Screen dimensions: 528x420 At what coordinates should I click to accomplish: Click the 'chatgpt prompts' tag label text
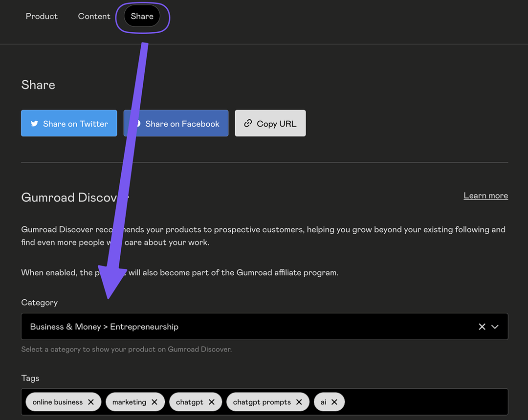point(262,402)
